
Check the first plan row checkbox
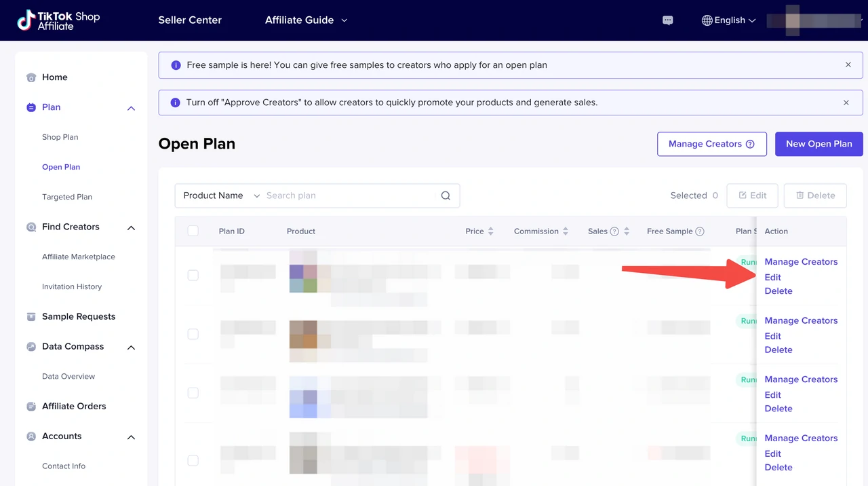pos(193,275)
